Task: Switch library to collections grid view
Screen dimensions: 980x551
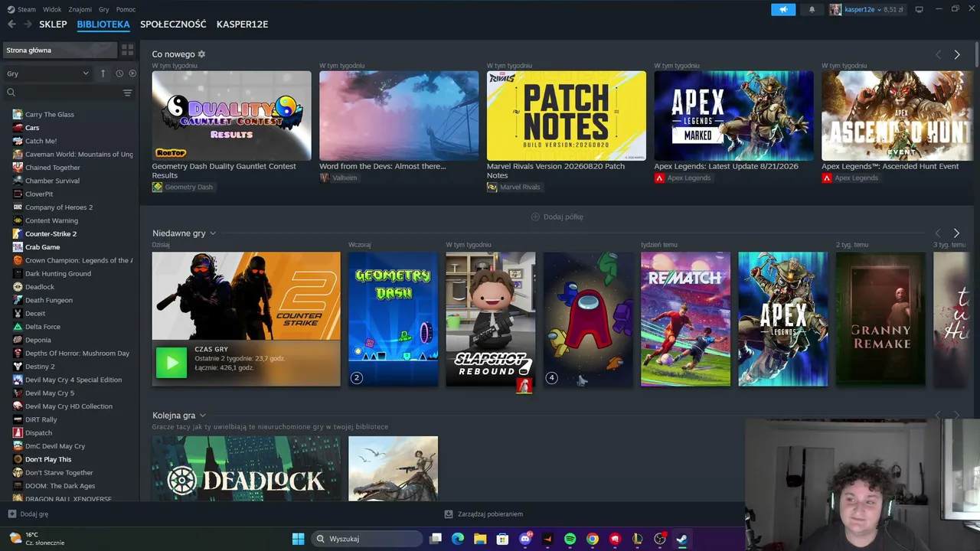Action: pyautogui.click(x=128, y=50)
